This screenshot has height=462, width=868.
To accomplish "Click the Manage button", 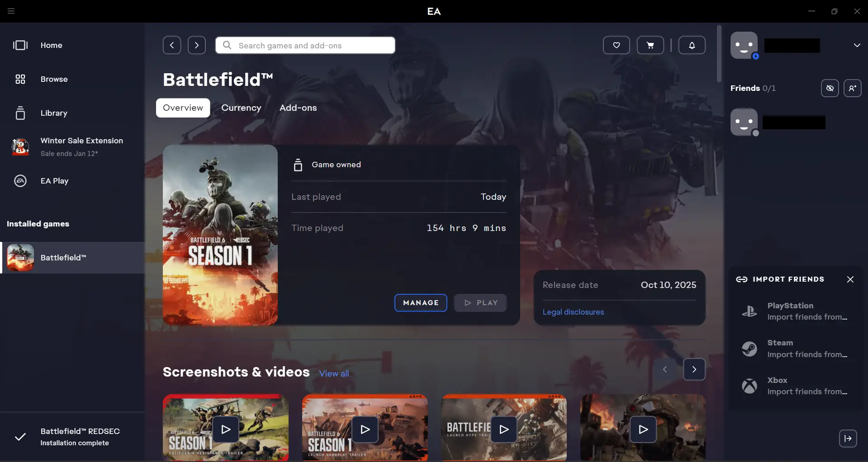I will [x=420, y=303].
